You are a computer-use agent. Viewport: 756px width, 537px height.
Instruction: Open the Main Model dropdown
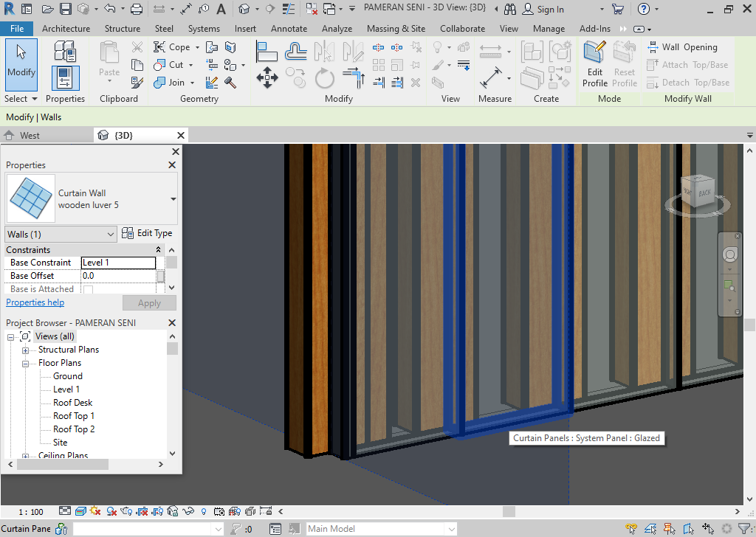tap(380, 528)
